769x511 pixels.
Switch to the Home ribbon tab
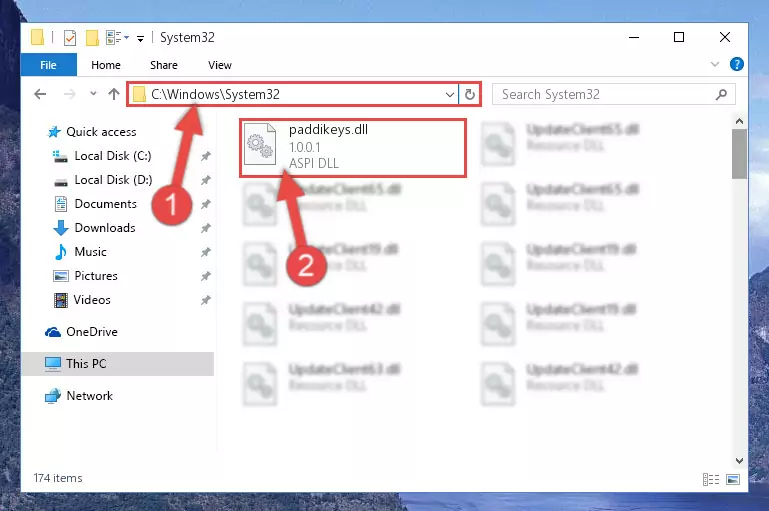tap(106, 65)
